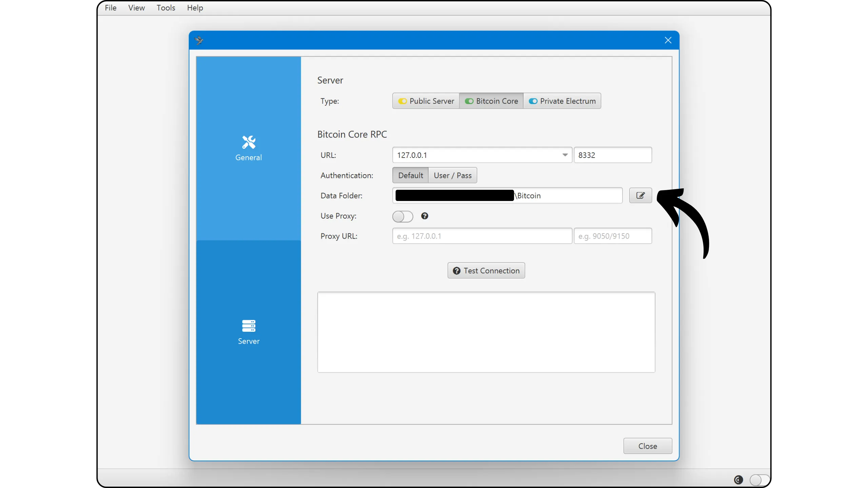Close the dialog with the X icon
The image size is (868, 488).
pos(668,40)
